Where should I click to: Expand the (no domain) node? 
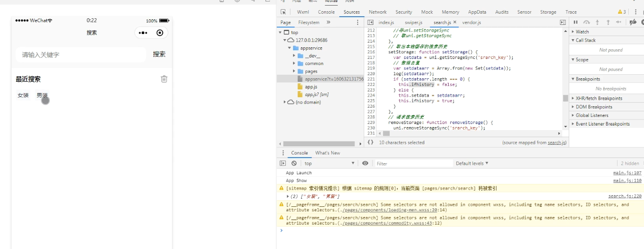(x=285, y=102)
